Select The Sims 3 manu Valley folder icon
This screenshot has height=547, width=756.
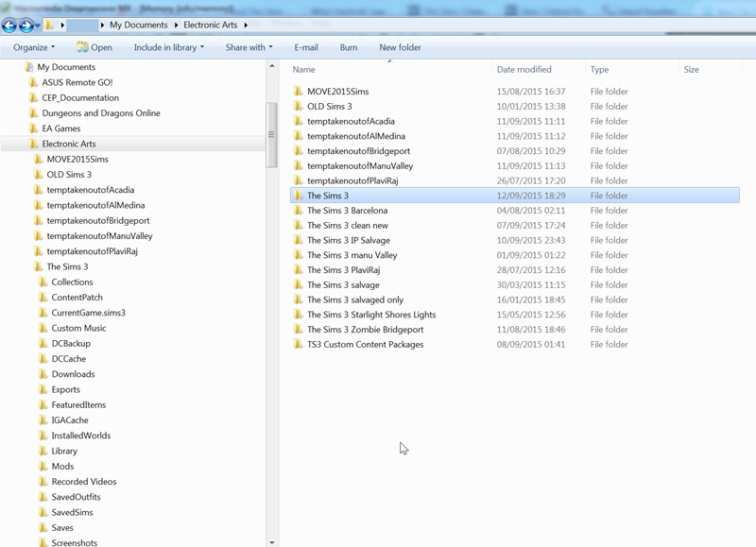[299, 255]
